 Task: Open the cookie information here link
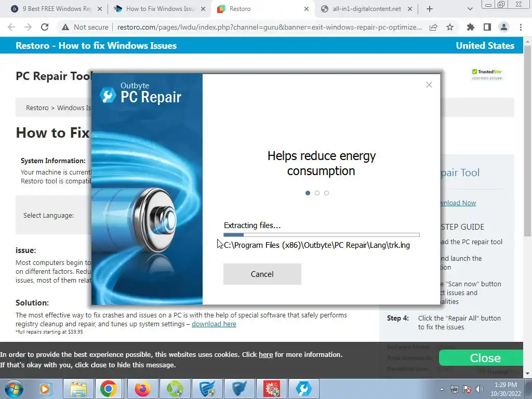click(x=265, y=354)
